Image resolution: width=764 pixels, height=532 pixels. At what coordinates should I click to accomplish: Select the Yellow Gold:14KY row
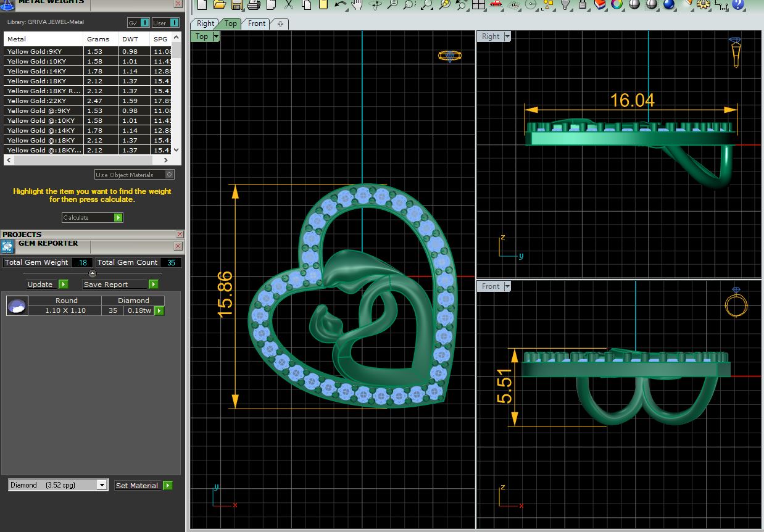coord(87,71)
